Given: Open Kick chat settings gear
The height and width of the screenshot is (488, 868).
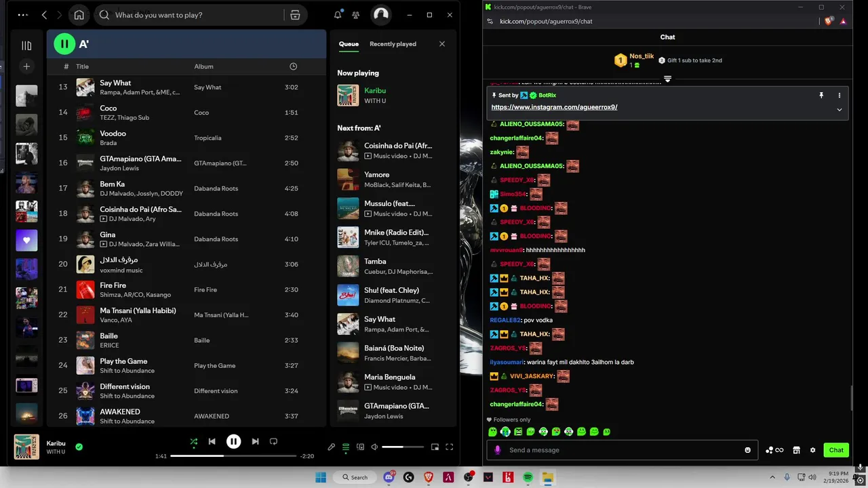Looking at the screenshot, I should [812, 450].
